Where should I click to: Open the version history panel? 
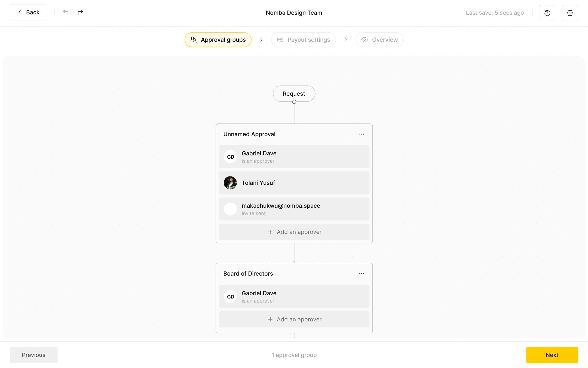pyautogui.click(x=547, y=13)
